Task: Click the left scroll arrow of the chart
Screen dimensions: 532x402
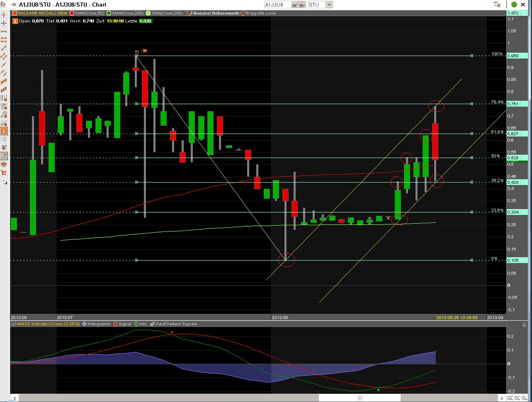Action: (x=15, y=398)
